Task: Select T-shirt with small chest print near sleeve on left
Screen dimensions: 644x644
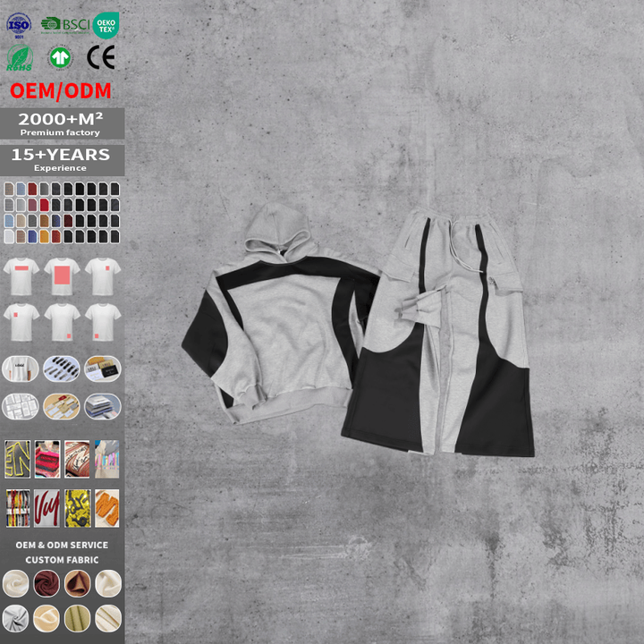Action: pyautogui.click(x=21, y=322)
